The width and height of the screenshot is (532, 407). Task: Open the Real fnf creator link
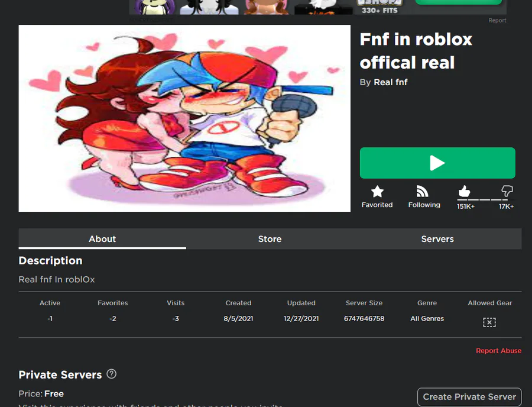click(391, 82)
